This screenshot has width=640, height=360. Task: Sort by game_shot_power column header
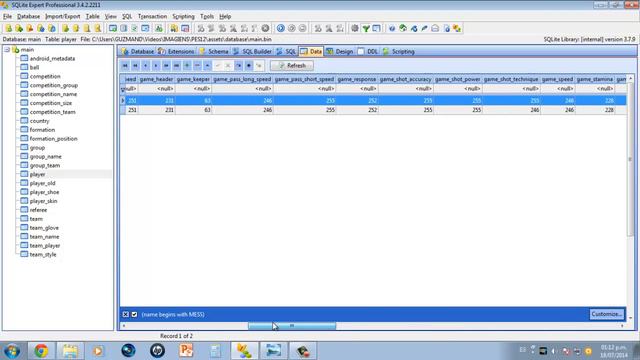point(458,79)
